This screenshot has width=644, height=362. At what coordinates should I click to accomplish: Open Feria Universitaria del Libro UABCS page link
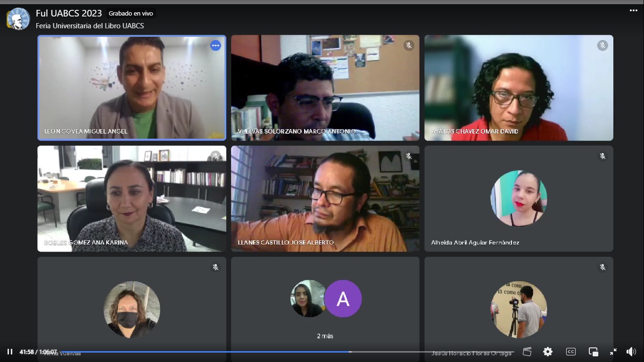90,26
